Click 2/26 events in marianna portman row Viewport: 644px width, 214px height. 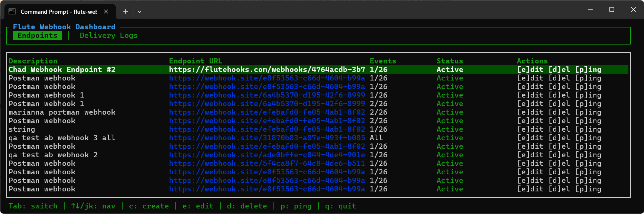pyautogui.click(x=378, y=112)
